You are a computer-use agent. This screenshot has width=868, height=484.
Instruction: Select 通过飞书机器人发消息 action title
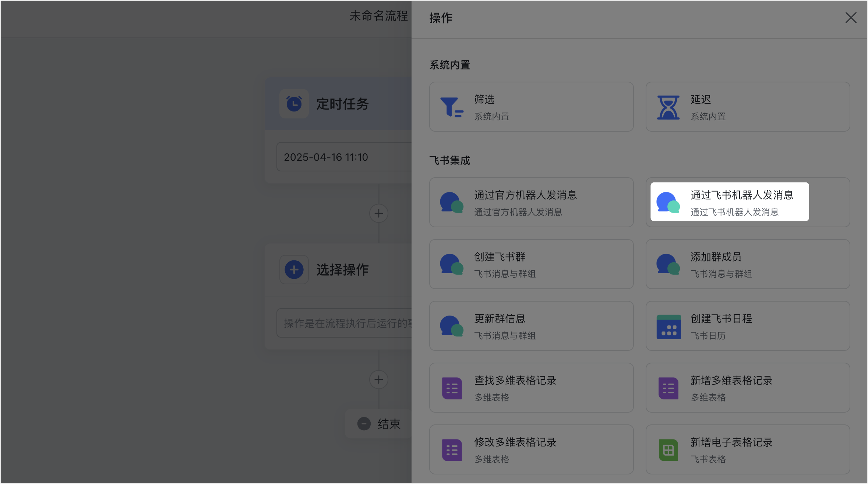pyautogui.click(x=742, y=195)
